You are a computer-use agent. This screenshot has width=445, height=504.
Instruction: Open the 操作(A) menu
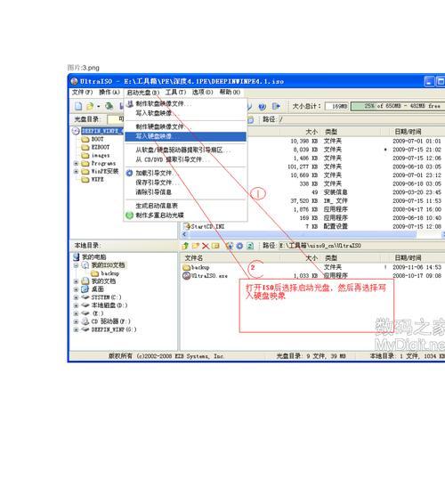point(109,93)
